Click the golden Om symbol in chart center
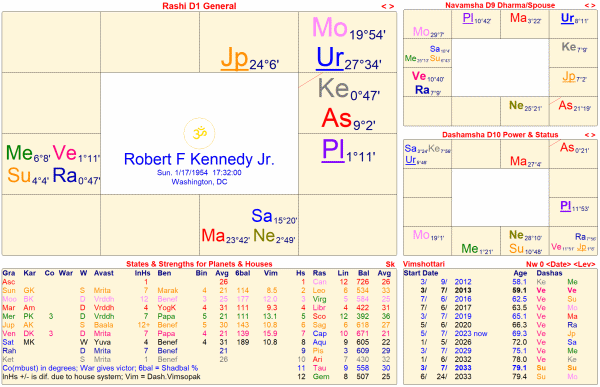This screenshot has width=600, height=387. click(x=199, y=133)
